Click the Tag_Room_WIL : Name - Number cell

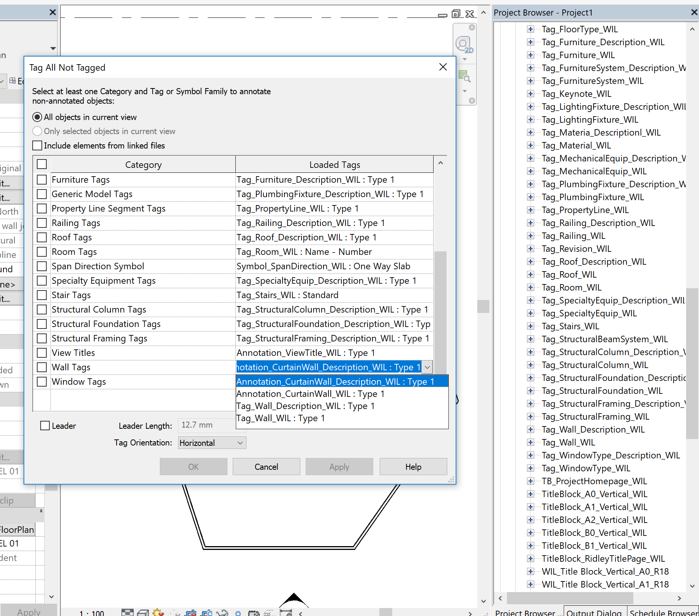tap(334, 252)
